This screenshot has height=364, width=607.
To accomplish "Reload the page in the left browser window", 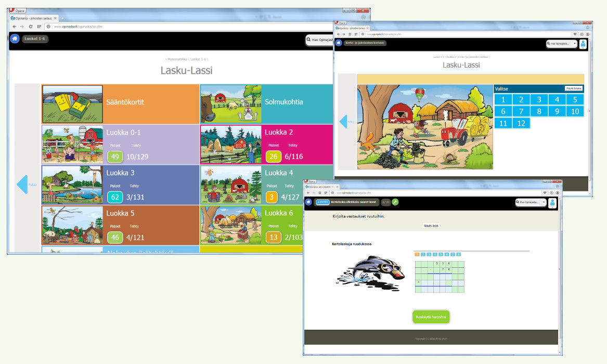I will [31, 27].
